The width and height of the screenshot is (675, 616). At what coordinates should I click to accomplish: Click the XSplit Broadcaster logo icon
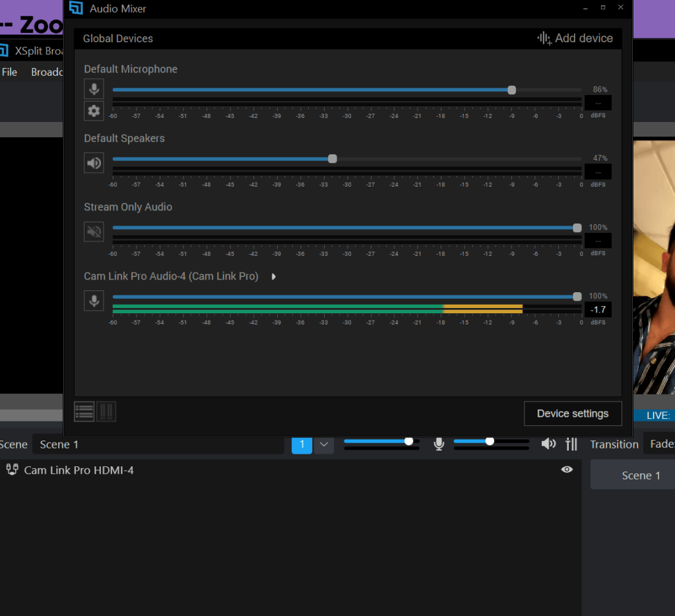tap(4, 50)
